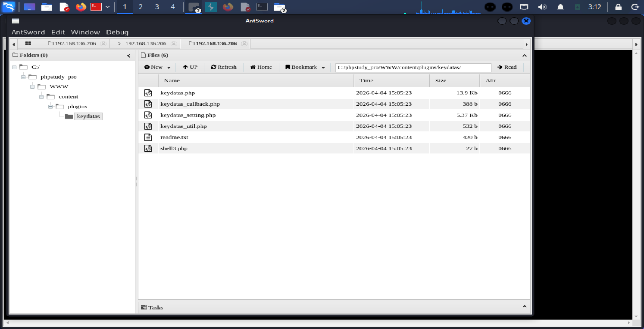Collapse the WWW tree node
The height and width of the screenshot is (329, 644).
coord(32,87)
